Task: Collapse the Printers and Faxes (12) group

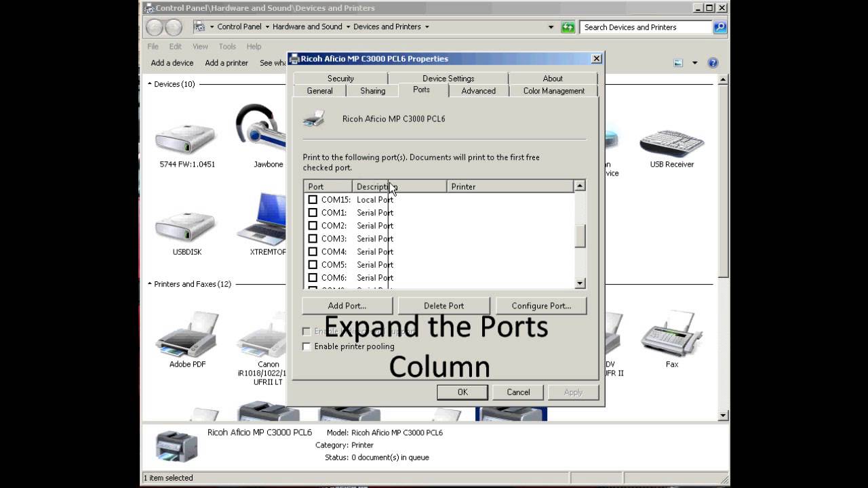Action: [x=150, y=284]
